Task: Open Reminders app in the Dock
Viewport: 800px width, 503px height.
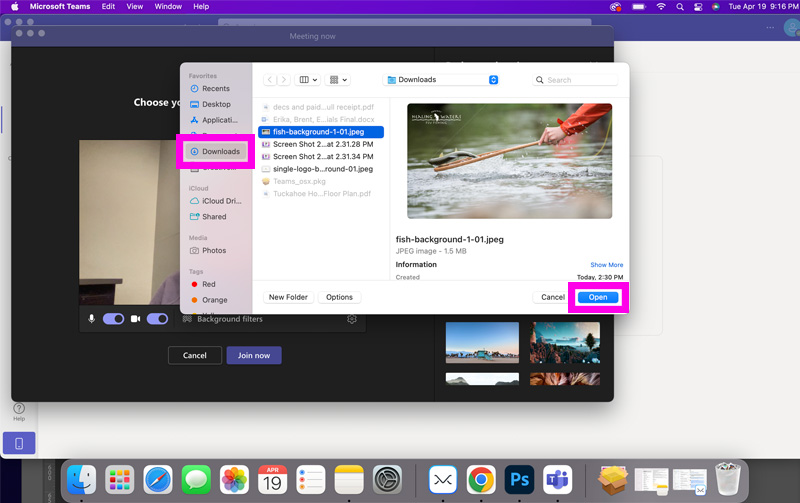Action: tap(311, 480)
